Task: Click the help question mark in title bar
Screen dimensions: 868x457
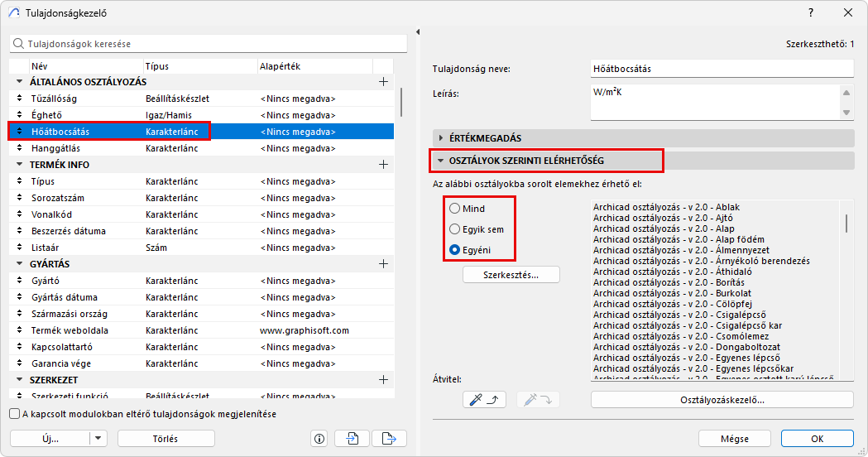Action: pos(811,12)
